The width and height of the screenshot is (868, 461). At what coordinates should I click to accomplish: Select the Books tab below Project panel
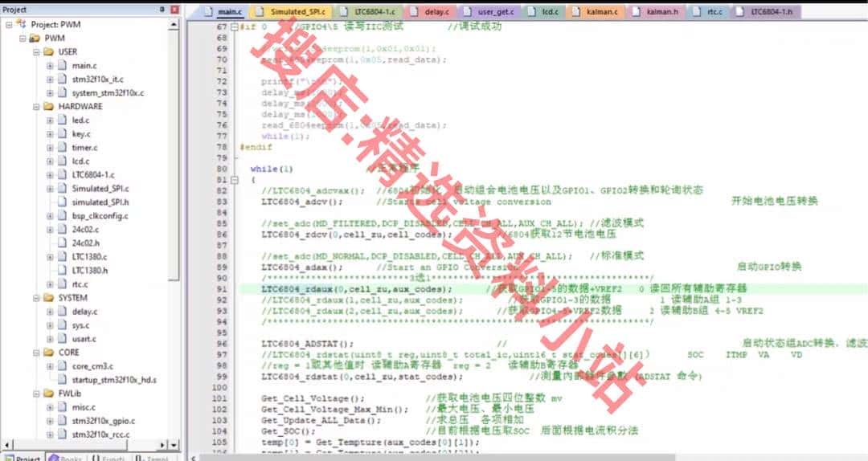(67, 457)
